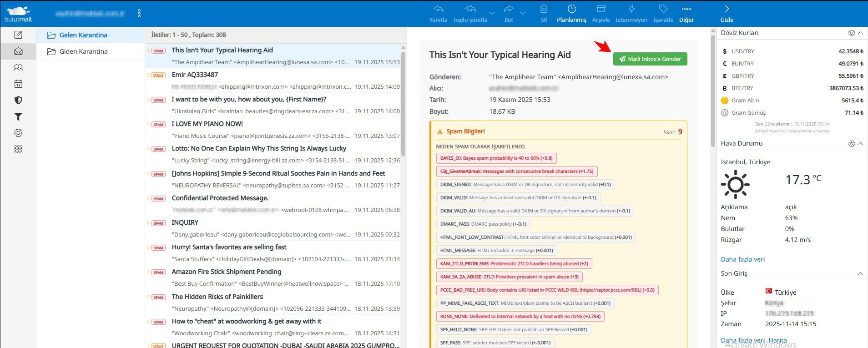Open the vertical dots account menu
This screenshot has height=348, width=868.
coord(139,13)
